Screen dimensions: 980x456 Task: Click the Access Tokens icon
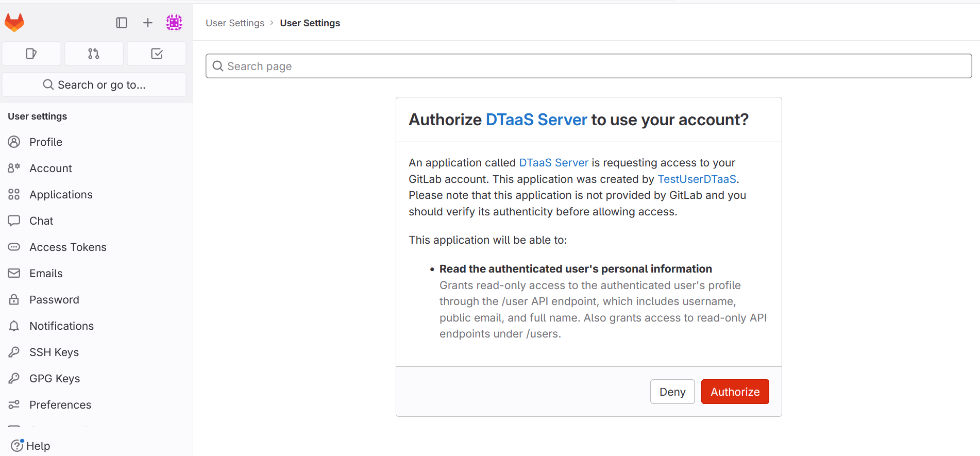click(x=14, y=247)
